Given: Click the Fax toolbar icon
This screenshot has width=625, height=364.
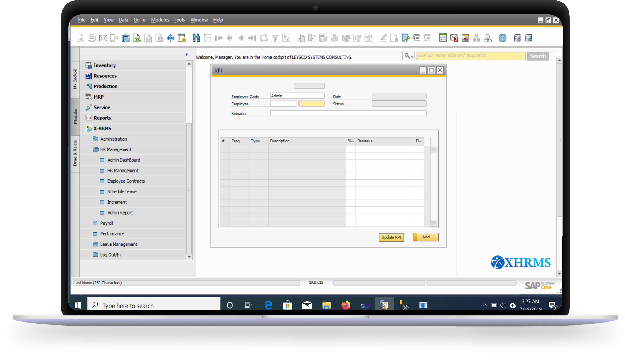Looking at the screenshot, I should pos(126,38).
